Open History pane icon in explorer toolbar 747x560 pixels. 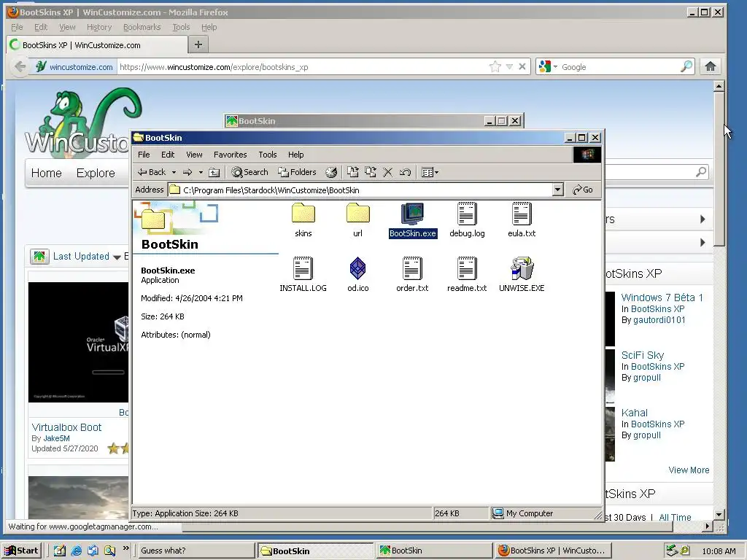pos(331,172)
